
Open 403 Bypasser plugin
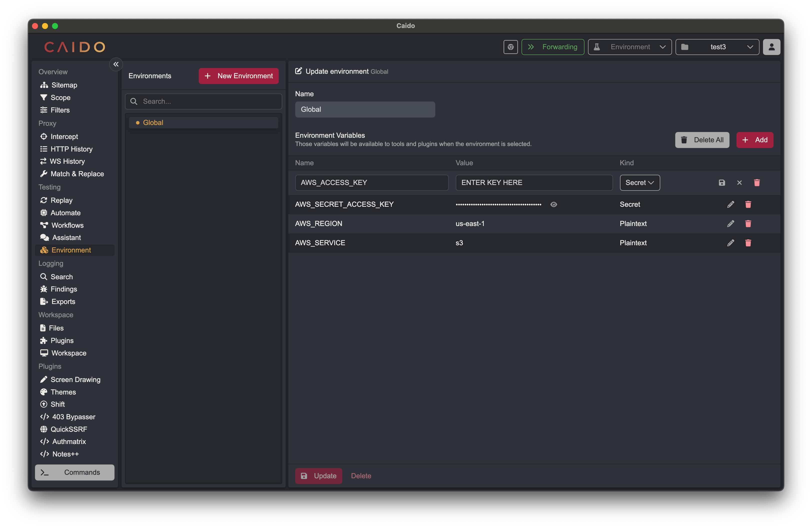(x=75, y=417)
